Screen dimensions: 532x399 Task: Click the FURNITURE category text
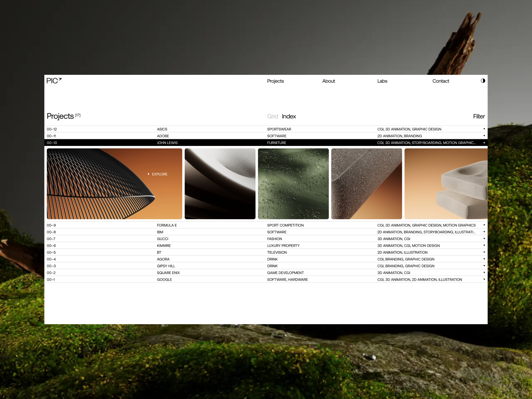(x=276, y=143)
